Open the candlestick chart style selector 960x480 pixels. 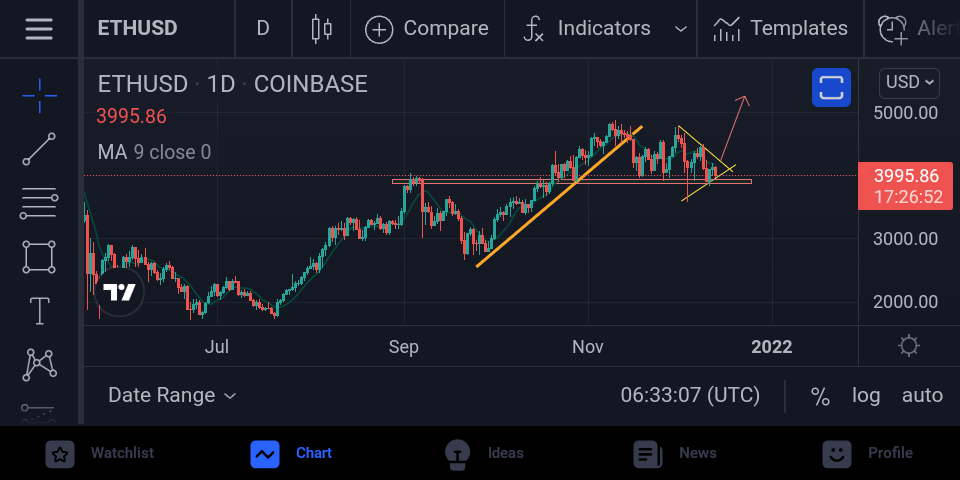321,28
